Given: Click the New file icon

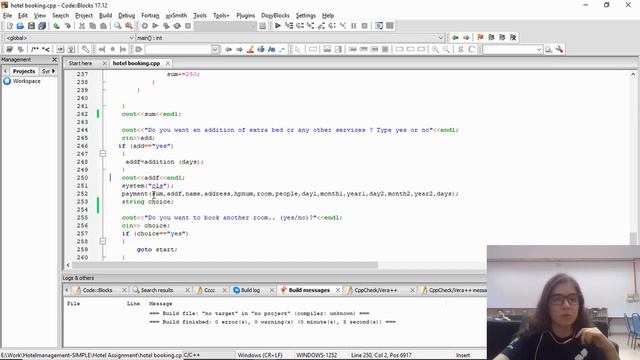Looking at the screenshot, I should click(x=9, y=26).
